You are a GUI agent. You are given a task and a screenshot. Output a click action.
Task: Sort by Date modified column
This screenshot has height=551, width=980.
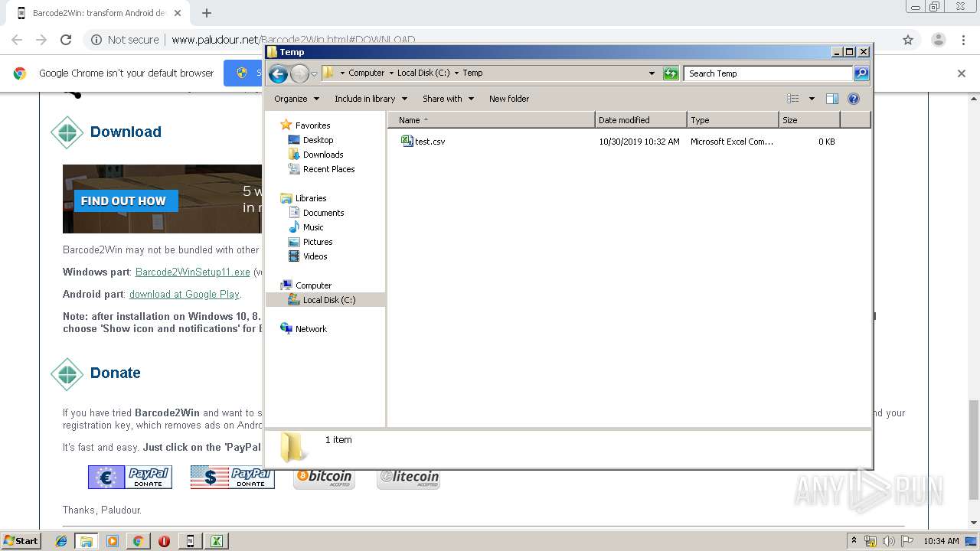pyautogui.click(x=641, y=120)
